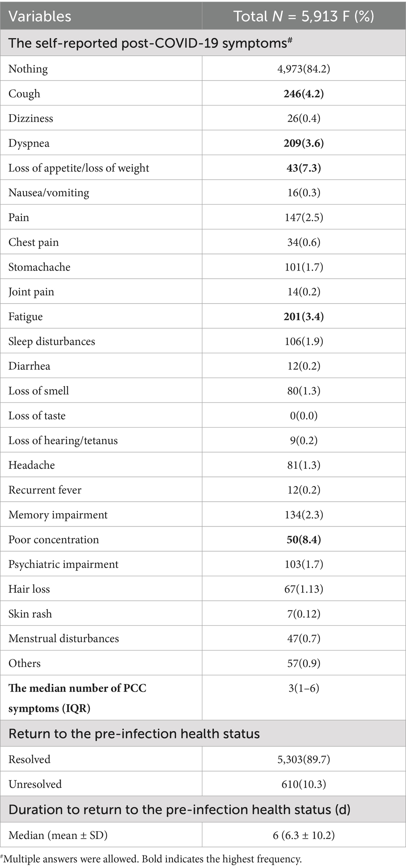
Task: Click the Cough row label
Action: tap(24, 94)
